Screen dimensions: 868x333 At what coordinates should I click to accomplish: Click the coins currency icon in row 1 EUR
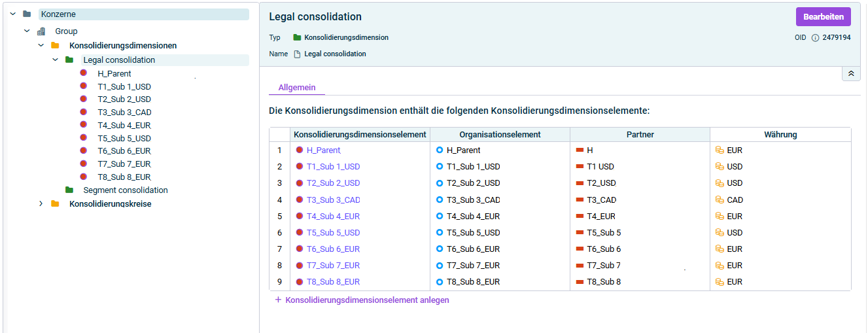tap(720, 150)
